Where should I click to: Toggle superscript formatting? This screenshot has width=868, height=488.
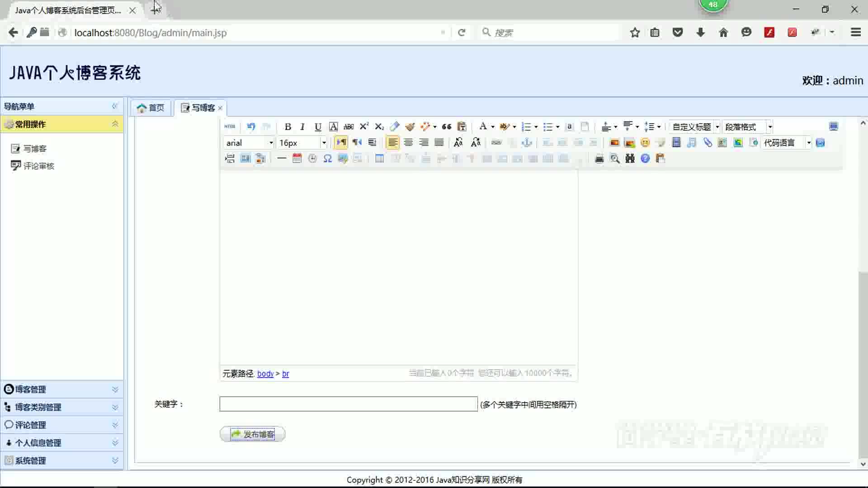(x=364, y=127)
